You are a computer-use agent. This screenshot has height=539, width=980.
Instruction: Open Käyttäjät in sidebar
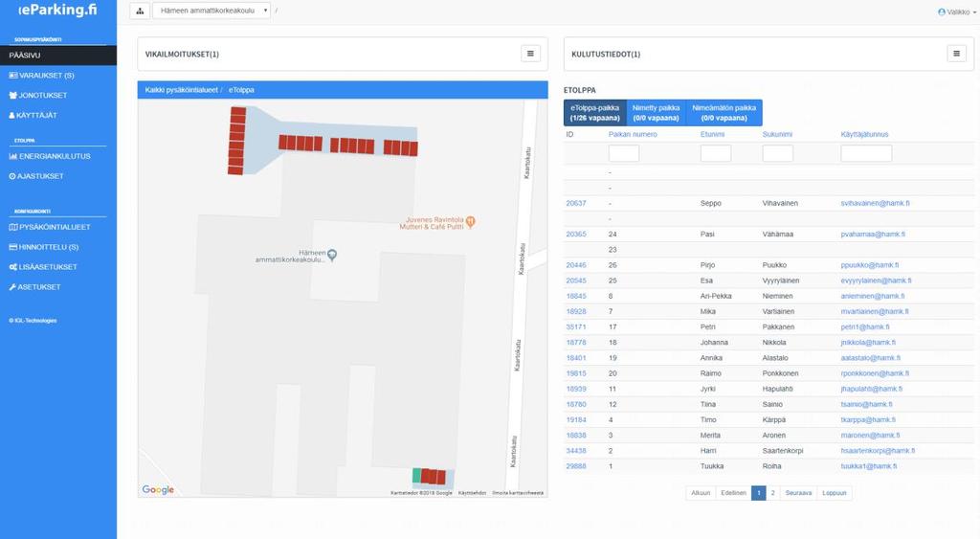pos(33,115)
